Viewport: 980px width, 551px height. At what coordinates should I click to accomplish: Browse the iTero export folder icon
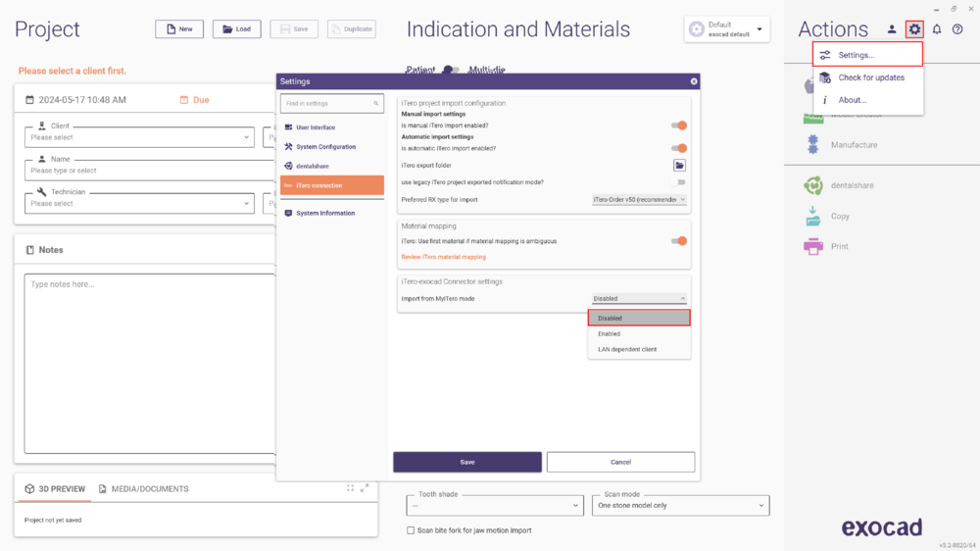click(679, 165)
